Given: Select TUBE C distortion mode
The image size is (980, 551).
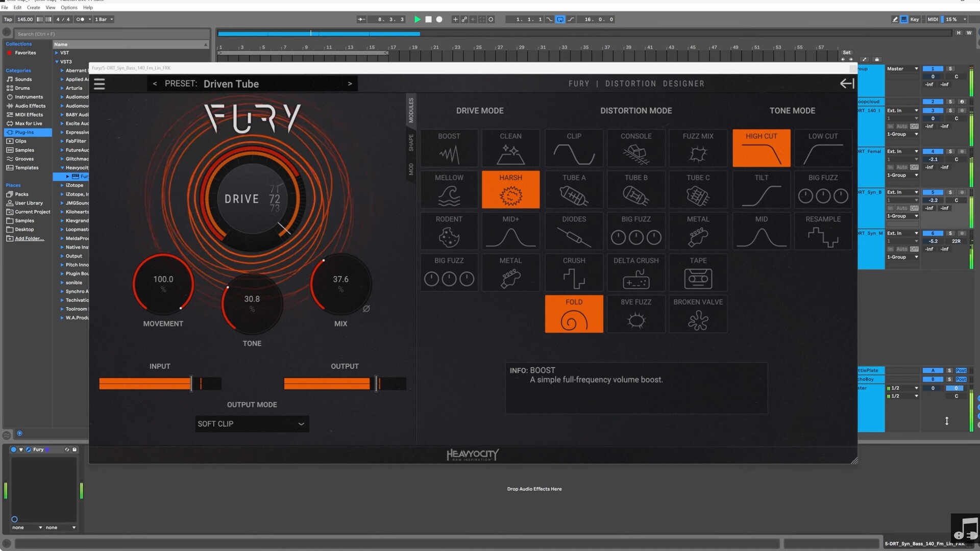Looking at the screenshot, I should [698, 189].
